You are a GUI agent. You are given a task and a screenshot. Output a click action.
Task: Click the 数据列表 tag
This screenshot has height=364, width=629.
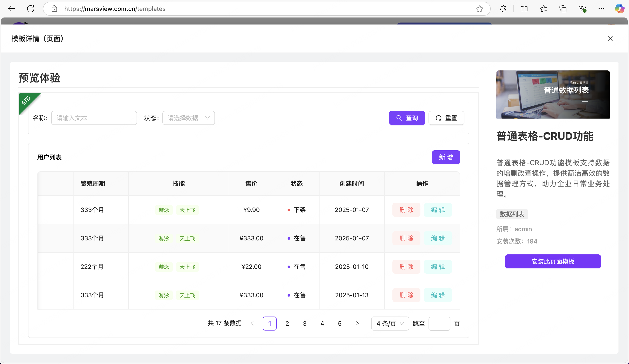512,214
